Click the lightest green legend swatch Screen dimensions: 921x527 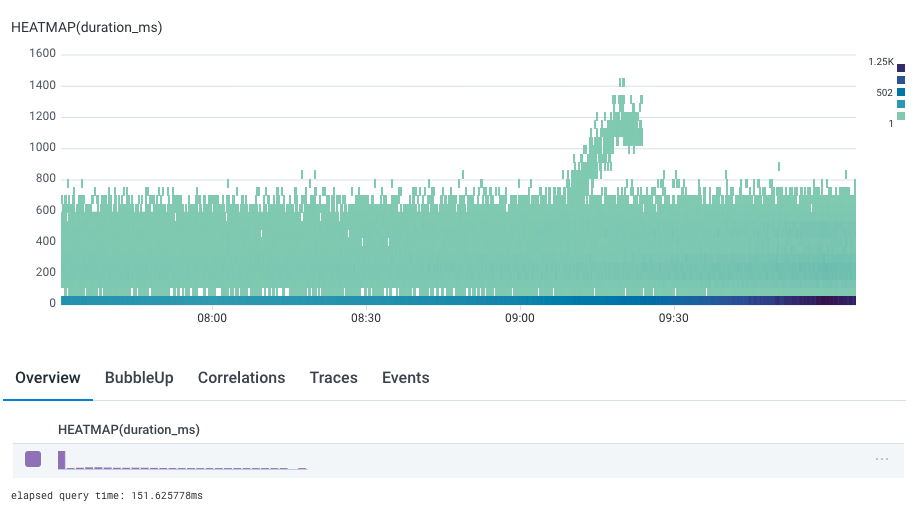pos(901,116)
